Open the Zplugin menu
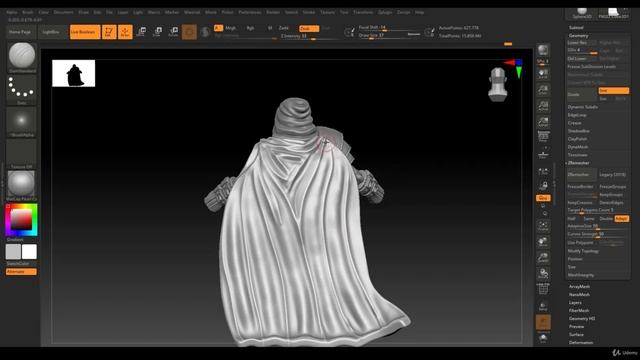 tap(385, 12)
